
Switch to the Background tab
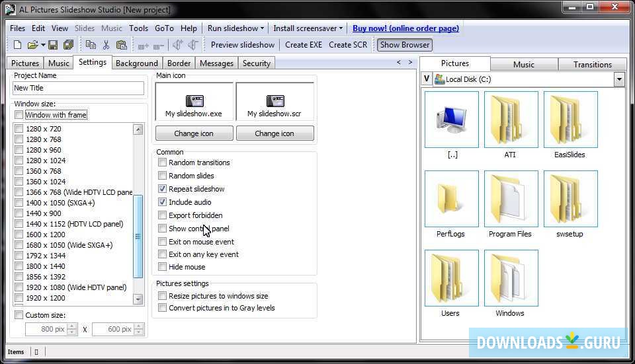tap(137, 63)
